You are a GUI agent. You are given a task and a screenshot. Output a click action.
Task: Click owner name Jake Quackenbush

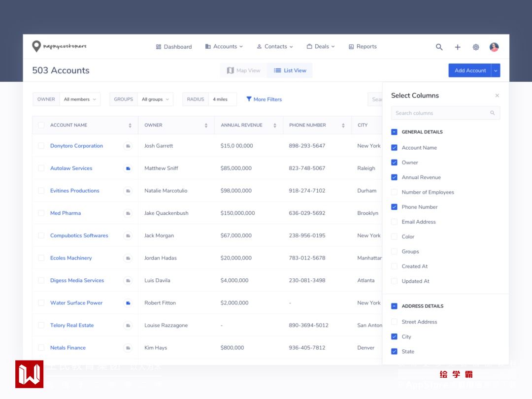coord(166,213)
